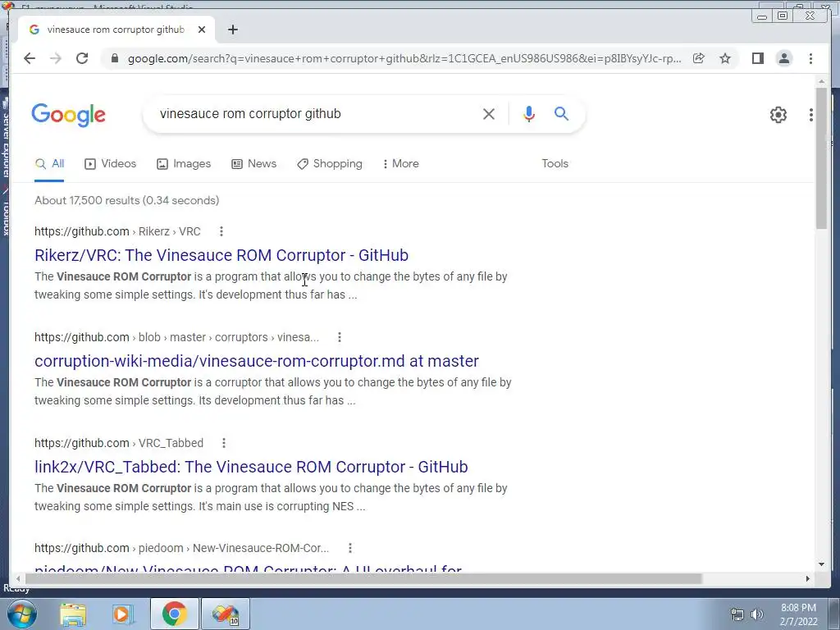Toggle the browser side panel
Screen dimensions: 840x630
(x=757, y=58)
